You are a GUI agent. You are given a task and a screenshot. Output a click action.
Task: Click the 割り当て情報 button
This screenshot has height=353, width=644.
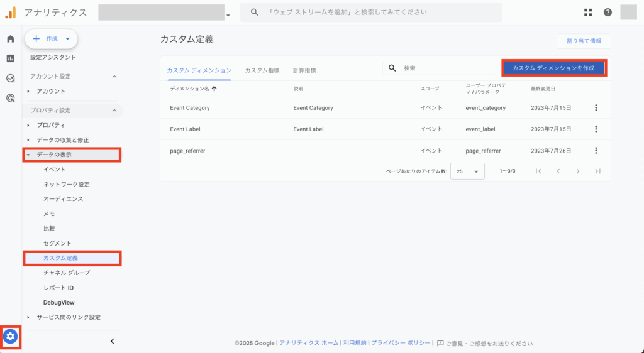(x=583, y=41)
